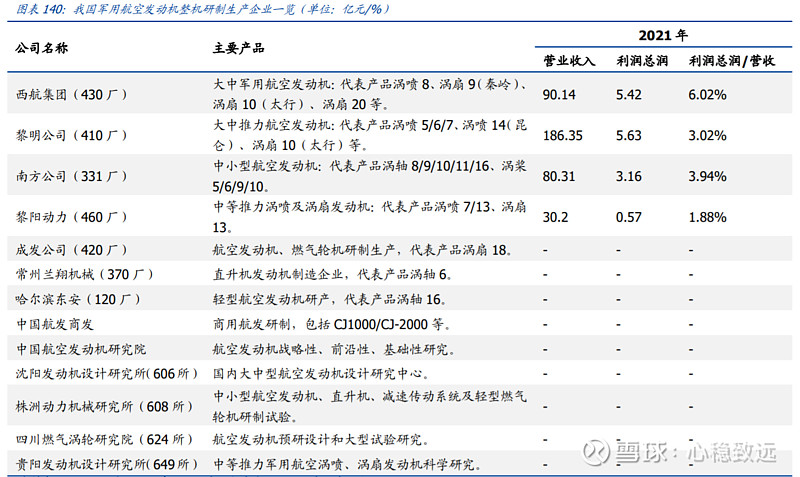The height and width of the screenshot is (477, 800).
Task: Click product text mentioning CJ1000/CJ-2000
Action: (x=332, y=324)
